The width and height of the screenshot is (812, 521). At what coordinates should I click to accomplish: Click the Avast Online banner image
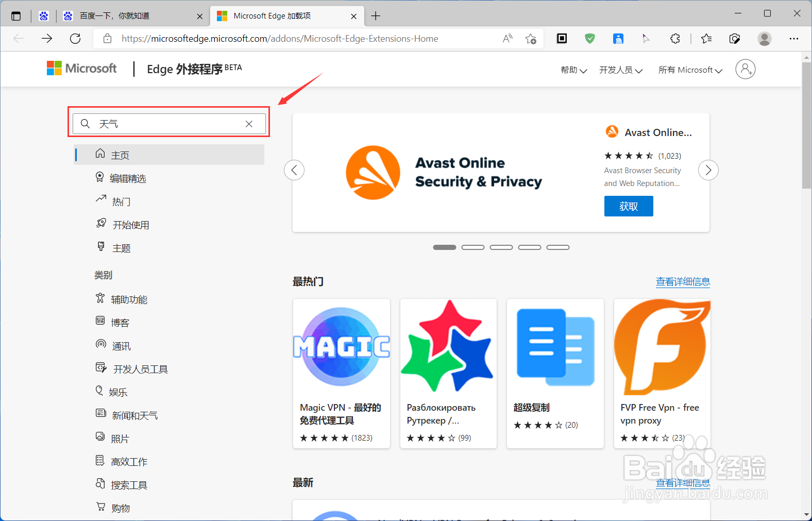443,173
